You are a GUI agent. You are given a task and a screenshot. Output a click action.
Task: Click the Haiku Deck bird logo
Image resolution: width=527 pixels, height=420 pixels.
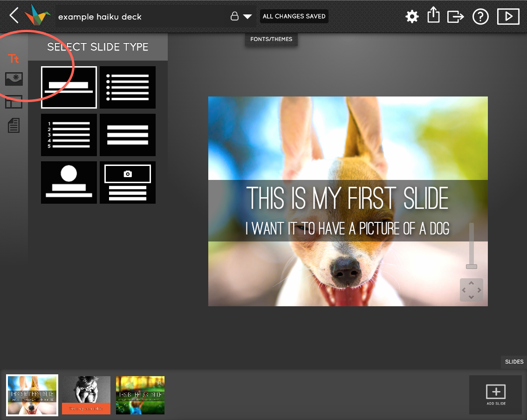pyautogui.click(x=37, y=15)
